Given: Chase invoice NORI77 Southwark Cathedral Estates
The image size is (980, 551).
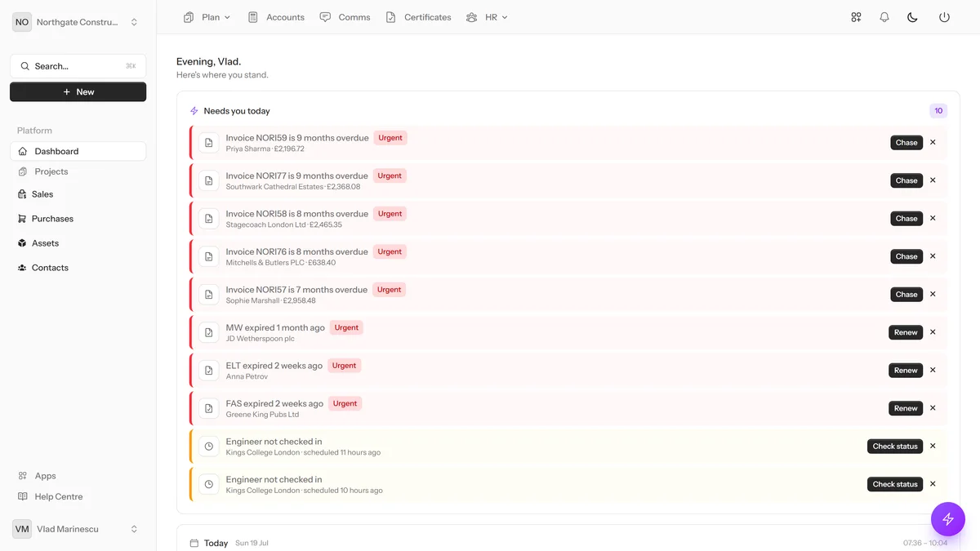Looking at the screenshot, I should [x=906, y=180].
